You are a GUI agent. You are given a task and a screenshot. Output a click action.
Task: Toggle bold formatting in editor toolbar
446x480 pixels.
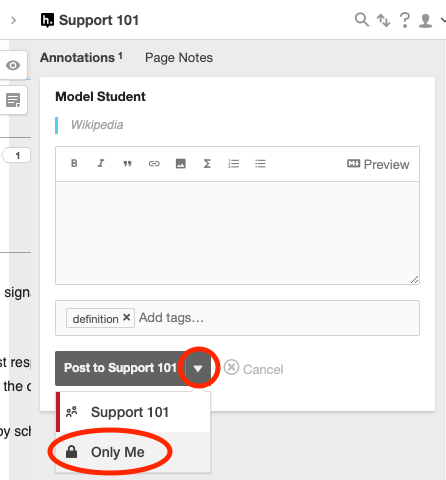[74, 163]
